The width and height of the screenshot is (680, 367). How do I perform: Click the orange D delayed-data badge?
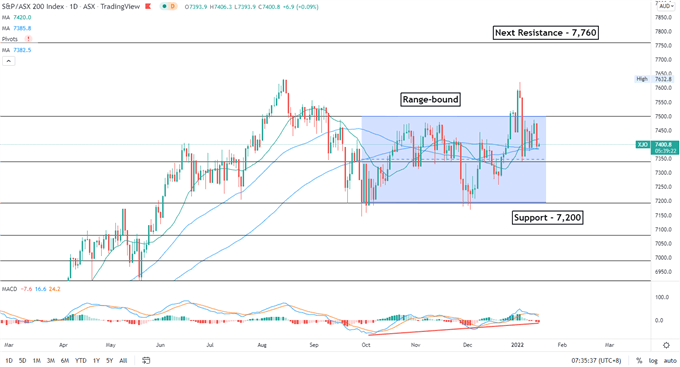(173, 7)
